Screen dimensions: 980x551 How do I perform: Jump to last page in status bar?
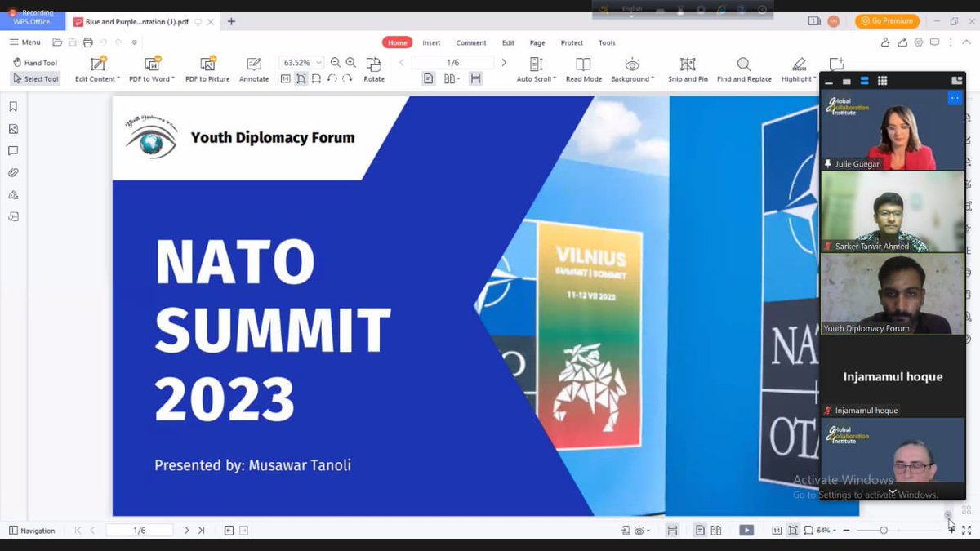tap(201, 530)
